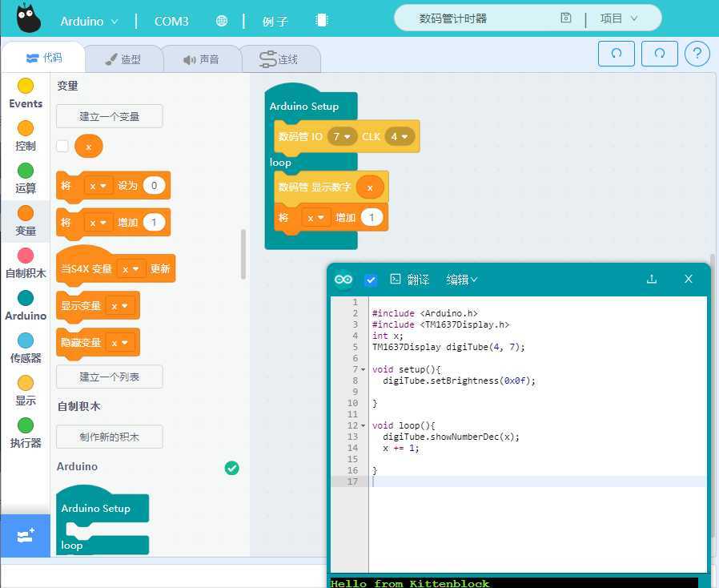Open the IO pin 7 dropdown
This screenshot has height=588, width=719.
(x=342, y=137)
